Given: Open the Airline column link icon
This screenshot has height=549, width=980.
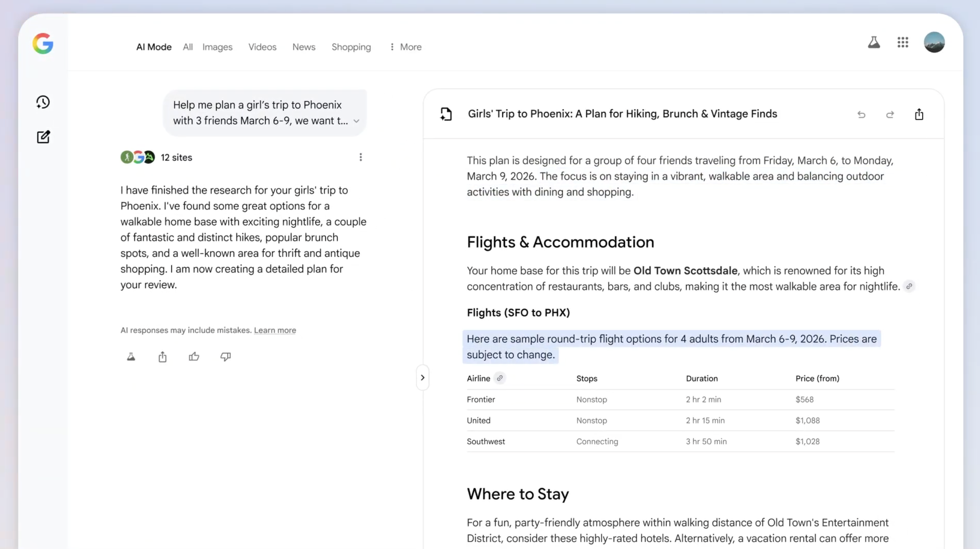Looking at the screenshot, I should point(499,378).
